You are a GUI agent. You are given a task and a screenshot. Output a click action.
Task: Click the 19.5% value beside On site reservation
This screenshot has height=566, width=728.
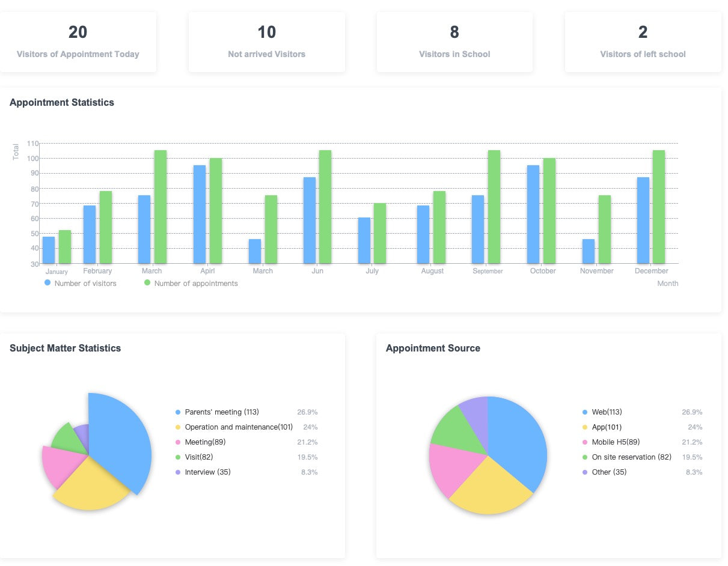[692, 457]
